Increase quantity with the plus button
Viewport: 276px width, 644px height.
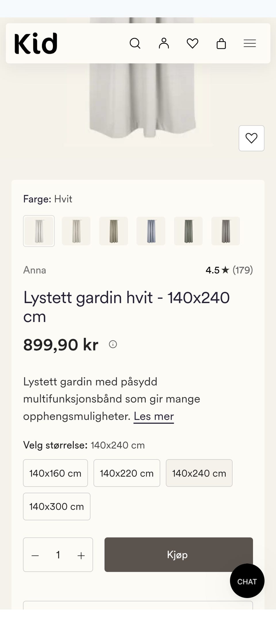[x=81, y=555]
